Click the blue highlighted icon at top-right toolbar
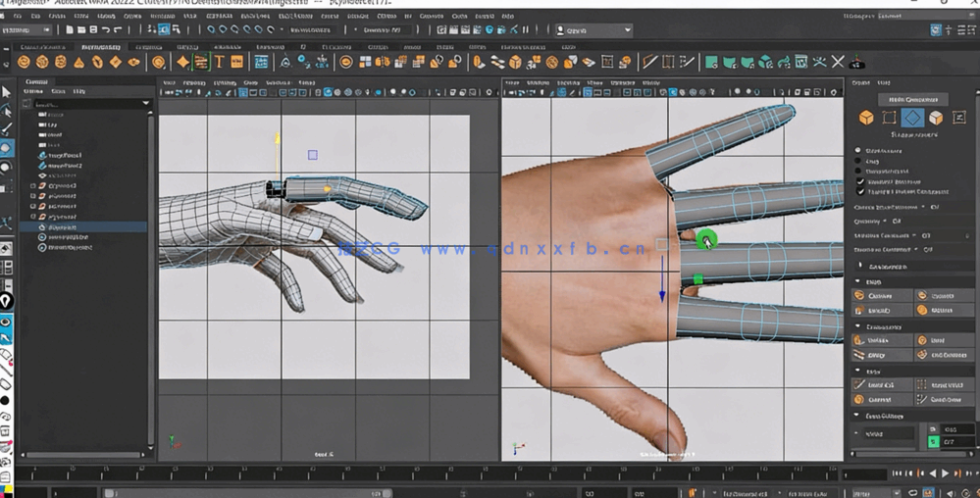The image size is (980, 498). click(935, 30)
